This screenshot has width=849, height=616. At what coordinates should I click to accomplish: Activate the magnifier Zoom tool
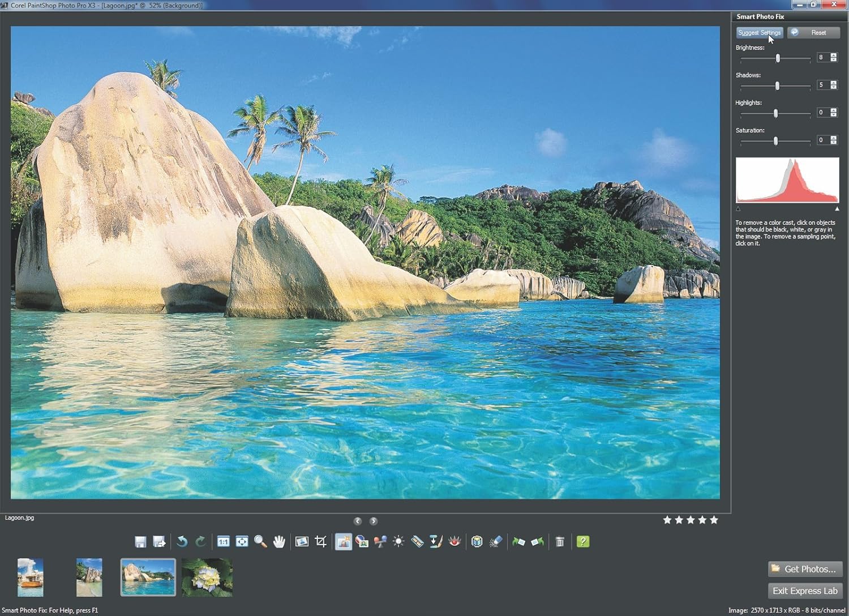coord(260,542)
